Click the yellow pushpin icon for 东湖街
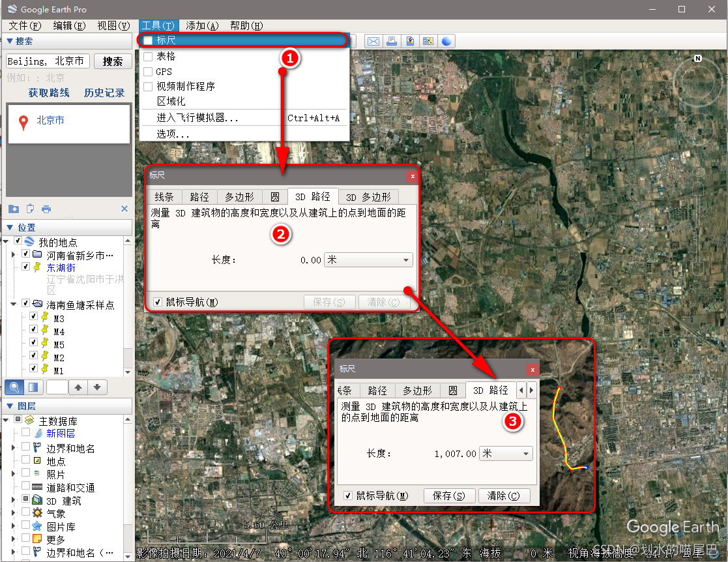The image size is (728, 562). (38, 267)
